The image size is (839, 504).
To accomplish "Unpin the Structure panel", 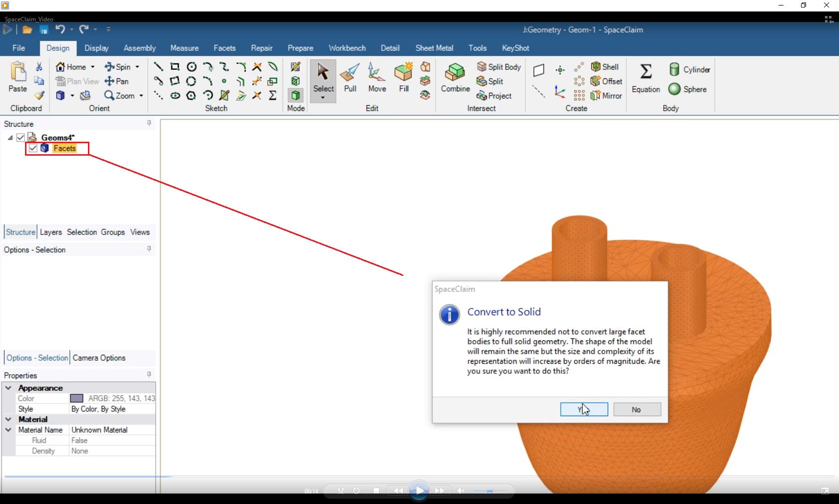I will tap(149, 124).
